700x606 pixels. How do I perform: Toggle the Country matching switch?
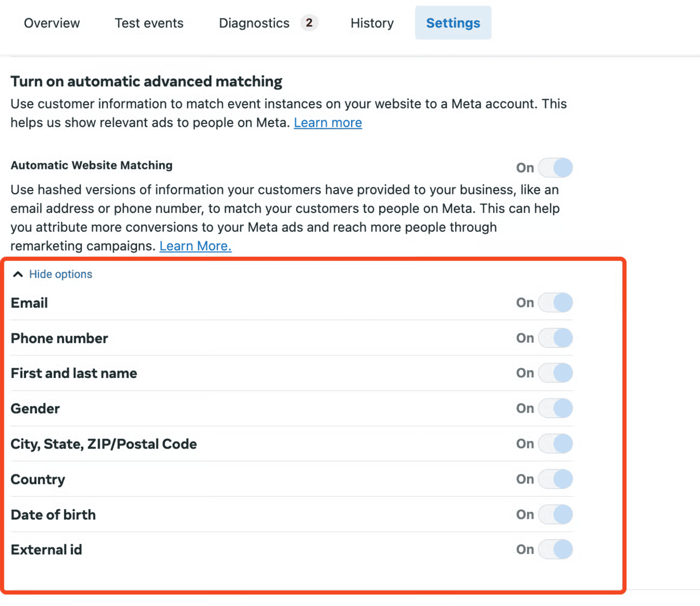point(555,479)
